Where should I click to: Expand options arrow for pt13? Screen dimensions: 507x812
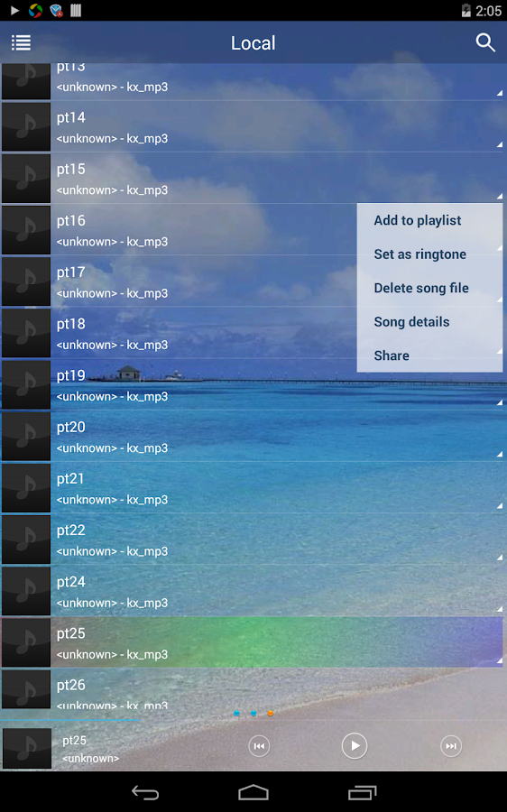(x=499, y=93)
